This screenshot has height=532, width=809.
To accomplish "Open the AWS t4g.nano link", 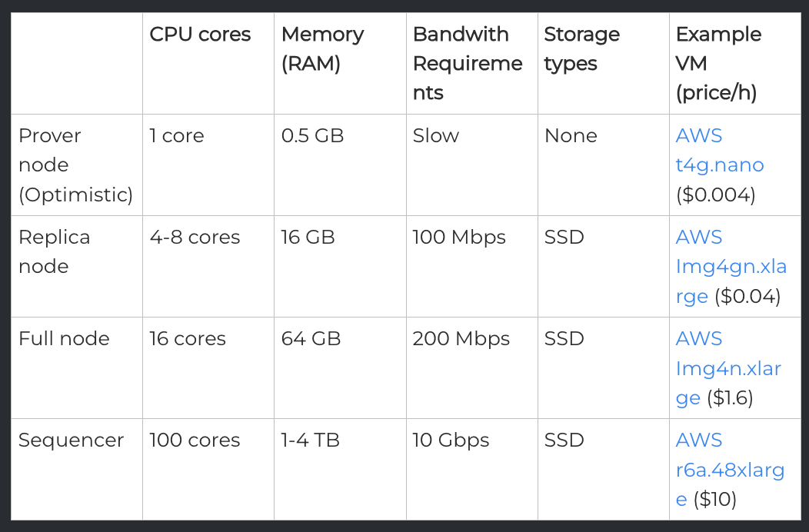I will (x=719, y=150).
